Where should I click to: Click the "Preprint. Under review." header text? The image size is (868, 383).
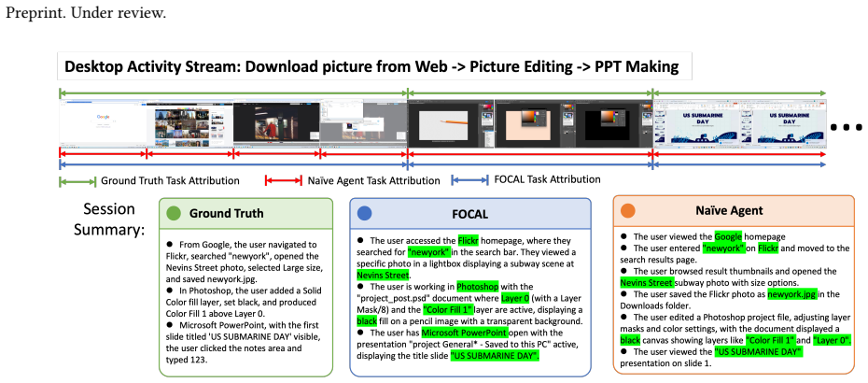[x=85, y=14]
